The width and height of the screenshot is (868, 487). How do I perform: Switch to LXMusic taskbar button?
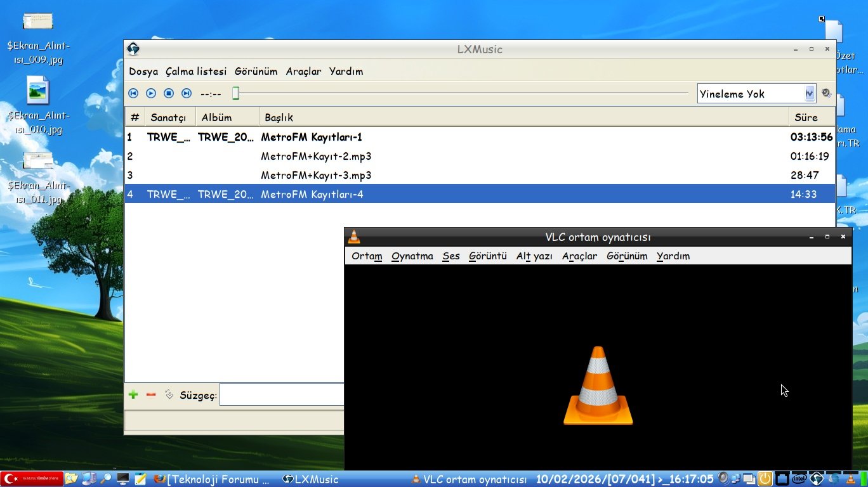coord(310,479)
